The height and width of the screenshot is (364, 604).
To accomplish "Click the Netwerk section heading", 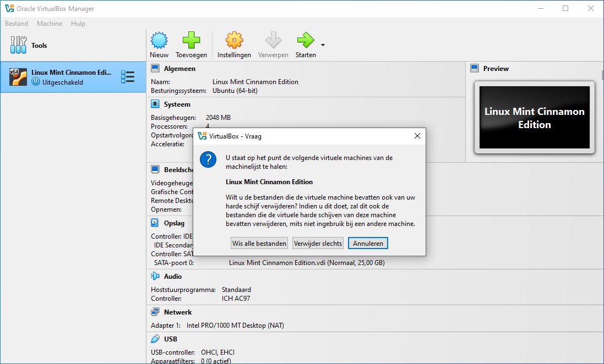I will pyautogui.click(x=178, y=312).
